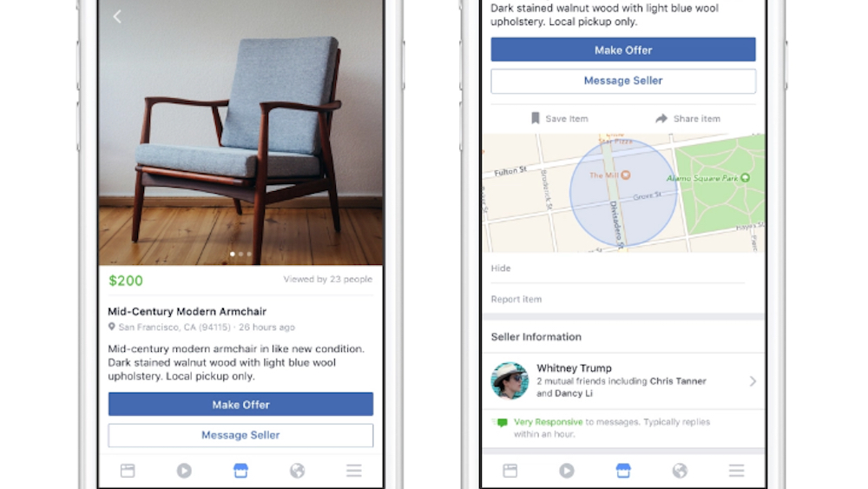Report item link
The image size is (868, 489).
point(516,299)
